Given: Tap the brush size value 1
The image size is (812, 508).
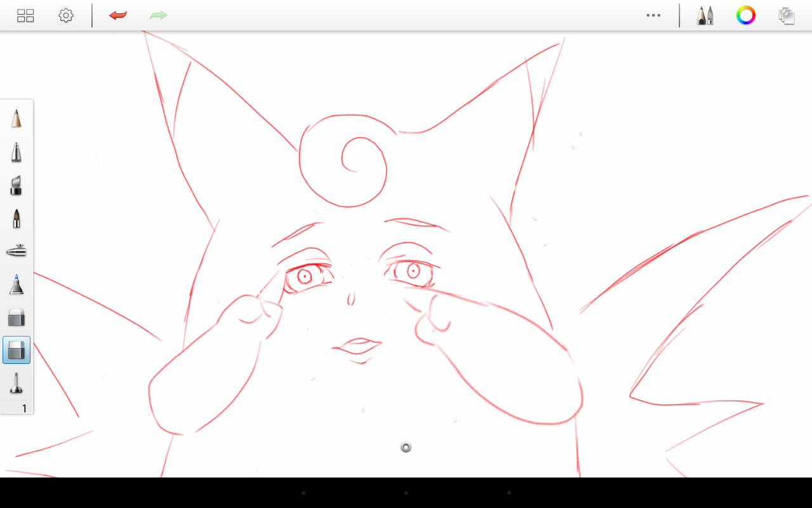Looking at the screenshot, I should (x=25, y=408).
